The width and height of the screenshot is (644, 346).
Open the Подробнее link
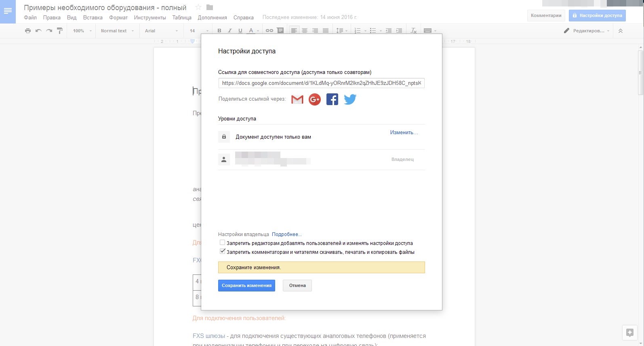click(x=287, y=234)
